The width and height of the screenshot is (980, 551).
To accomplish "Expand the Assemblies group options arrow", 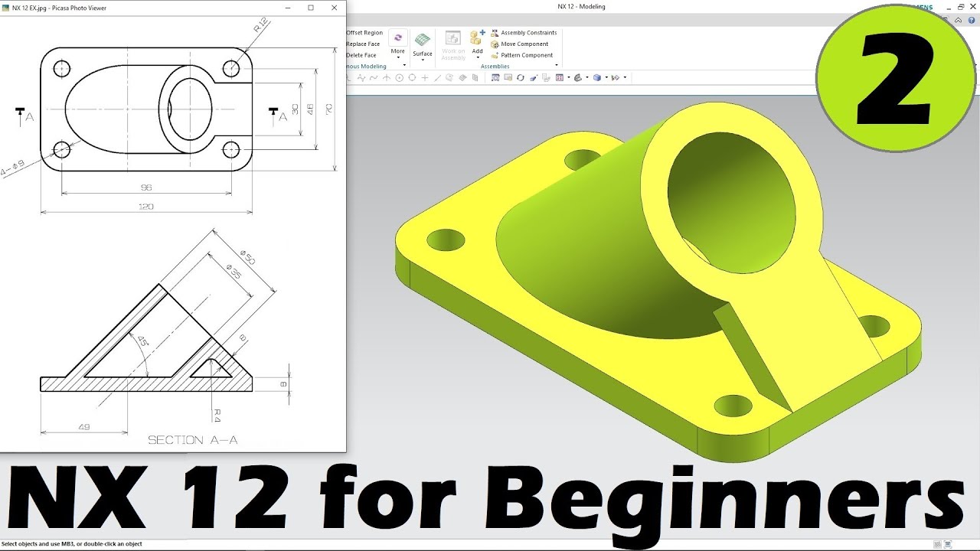I will pyautogui.click(x=557, y=65).
